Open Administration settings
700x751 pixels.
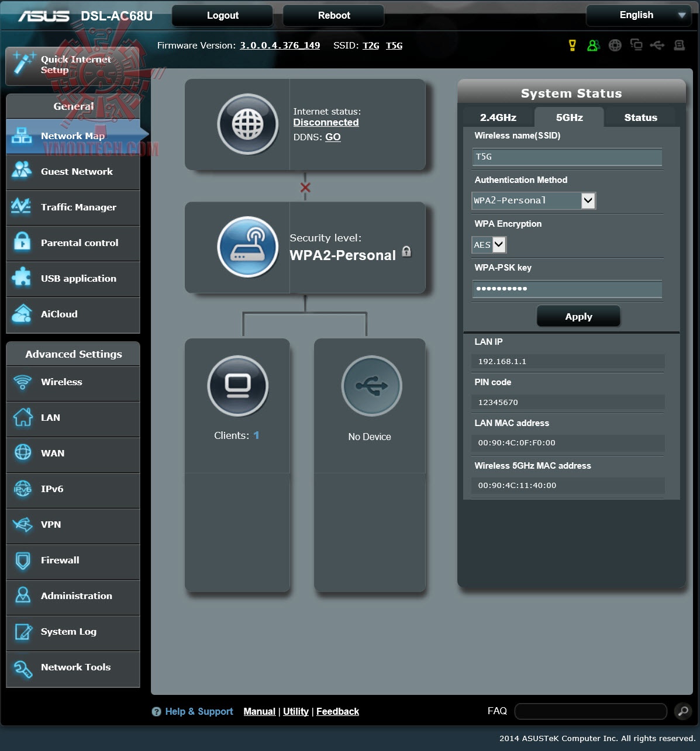pos(73,597)
